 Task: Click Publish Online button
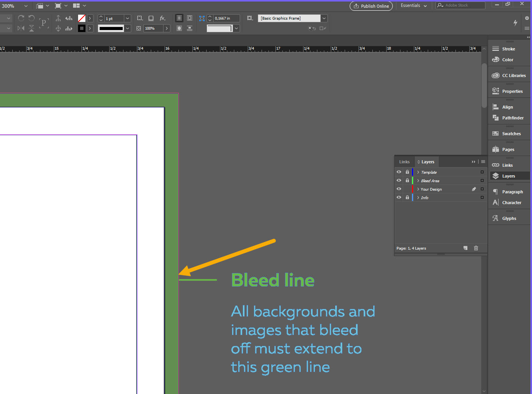(x=371, y=6)
